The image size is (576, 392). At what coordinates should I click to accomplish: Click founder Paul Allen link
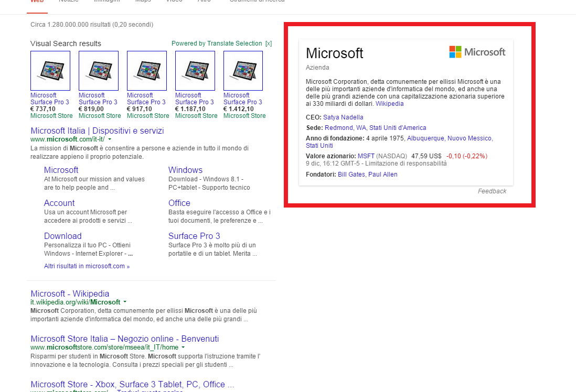pos(383,175)
